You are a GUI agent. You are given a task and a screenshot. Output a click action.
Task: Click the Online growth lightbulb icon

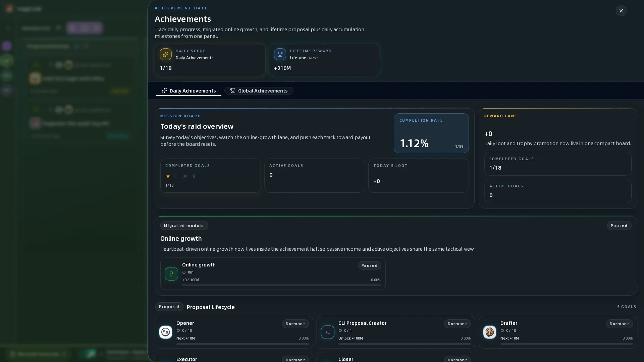coord(171,274)
